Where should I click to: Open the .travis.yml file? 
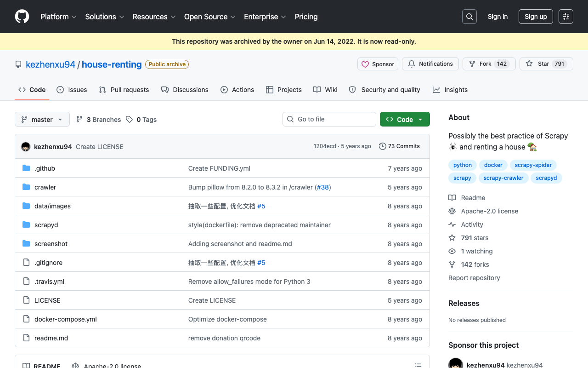click(49, 282)
